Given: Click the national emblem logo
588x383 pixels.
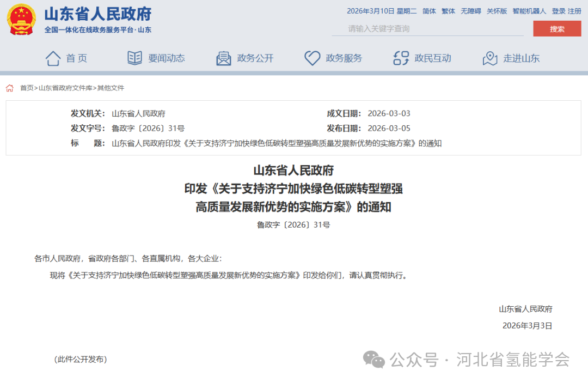Looking at the screenshot, I should tap(22, 20).
